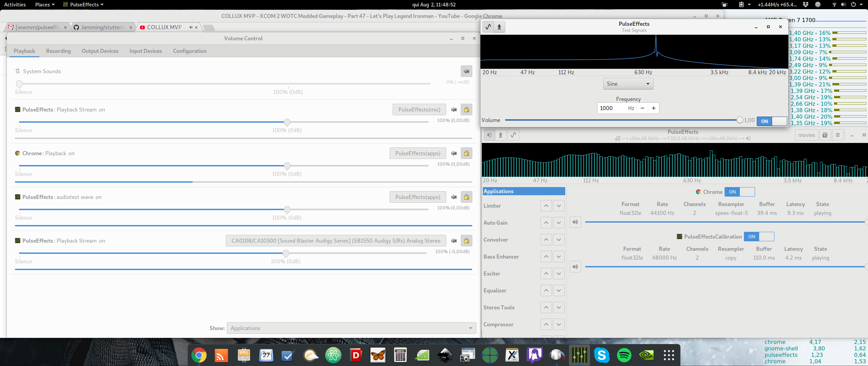Open Spotify from the dock
Viewport: 868px width, 366px height.
tap(624, 355)
